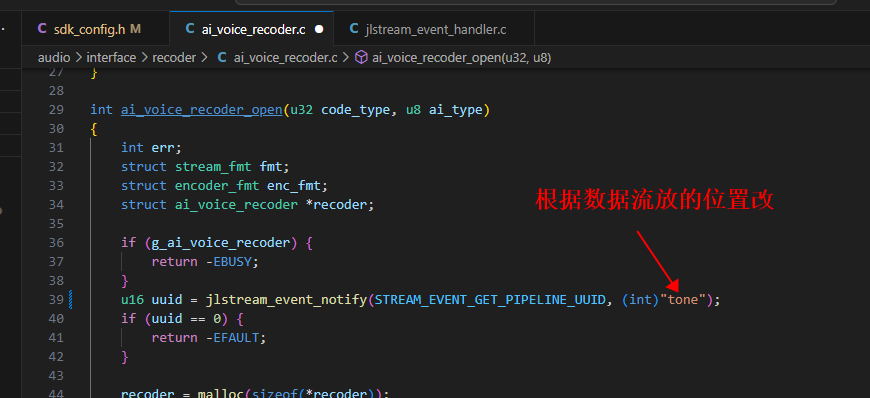This screenshot has height=398, width=870.
Task: Click the C file icon on sdk_config.h tab
Action: click(42, 29)
